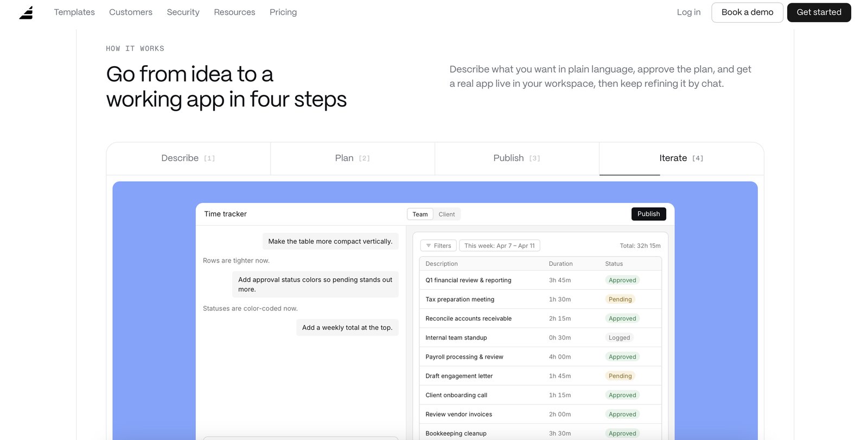Click the Client onboarding call row
The image size is (868, 440).
(540, 395)
